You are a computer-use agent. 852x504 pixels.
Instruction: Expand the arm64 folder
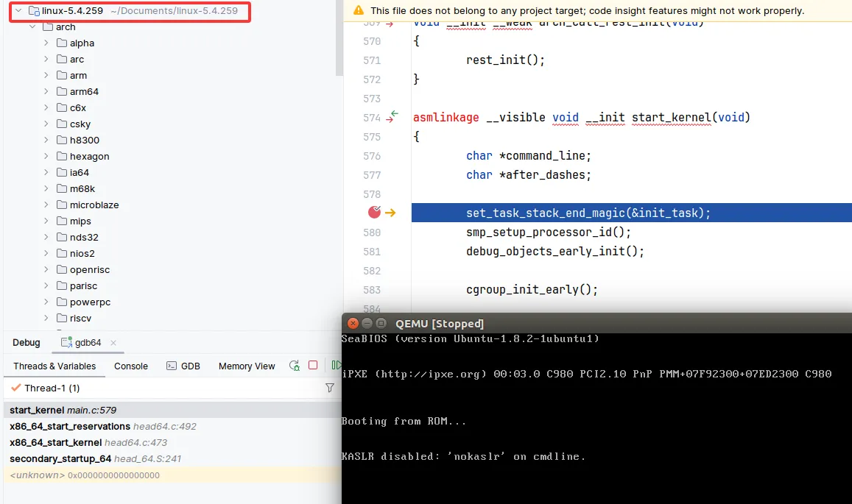[46, 91]
